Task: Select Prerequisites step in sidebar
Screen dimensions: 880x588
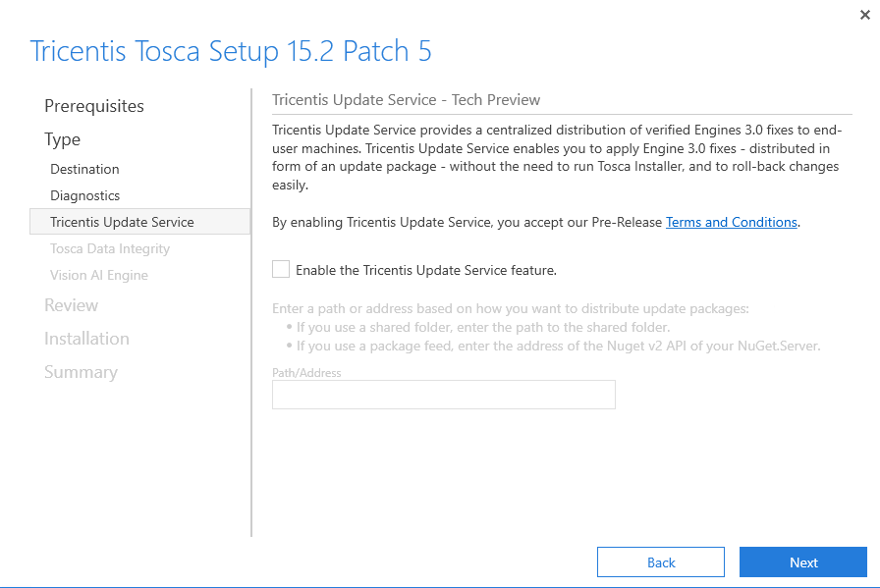Action: coord(94,106)
